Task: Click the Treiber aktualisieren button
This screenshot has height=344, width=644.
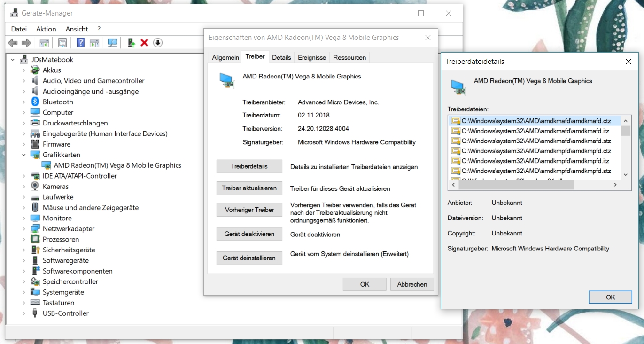Action: 249,188
